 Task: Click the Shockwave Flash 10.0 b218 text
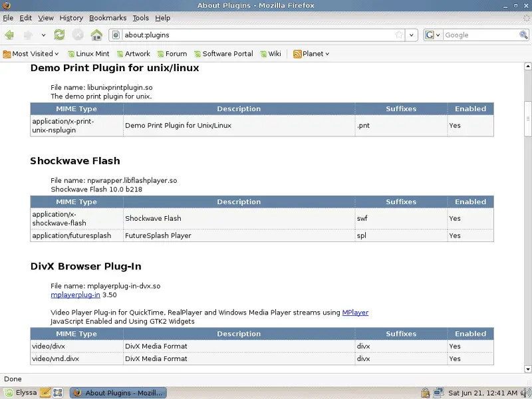pyautogui.click(x=96, y=190)
